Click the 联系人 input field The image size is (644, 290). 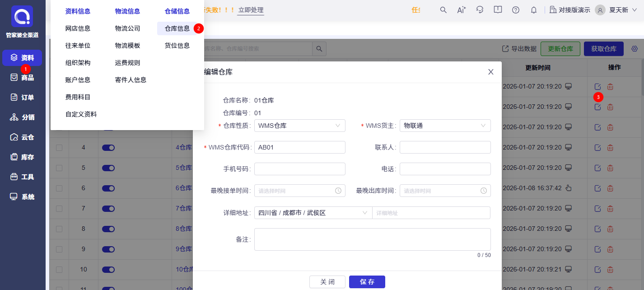(445, 147)
